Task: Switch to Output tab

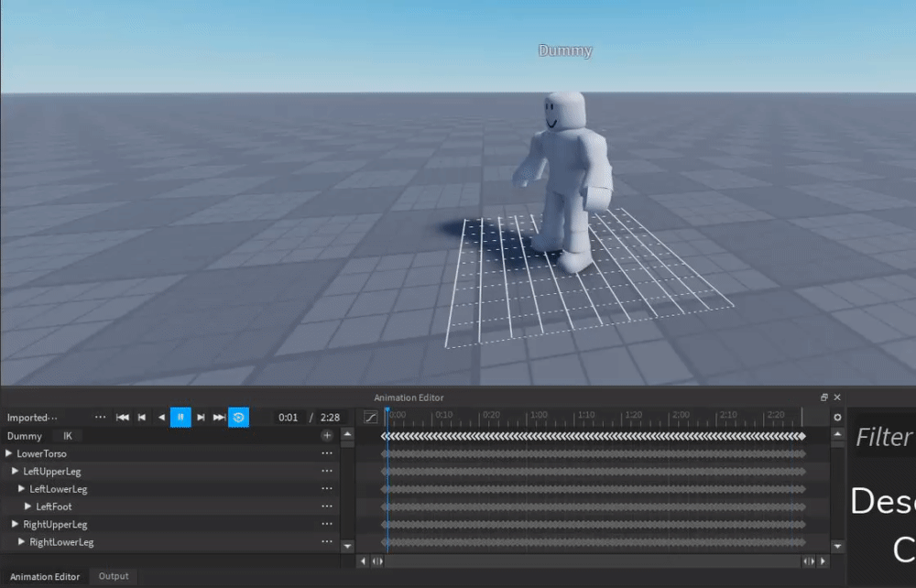Action: point(114,576)
